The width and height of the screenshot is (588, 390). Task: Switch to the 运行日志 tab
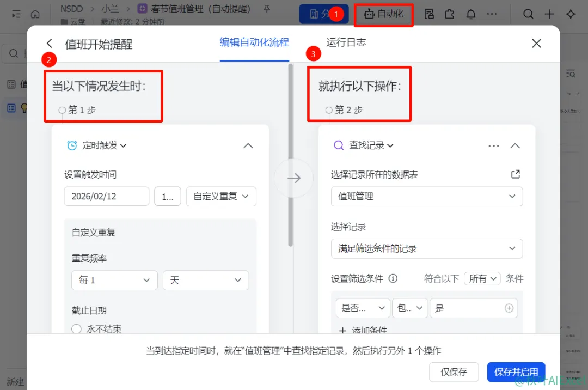pos(346,42)
